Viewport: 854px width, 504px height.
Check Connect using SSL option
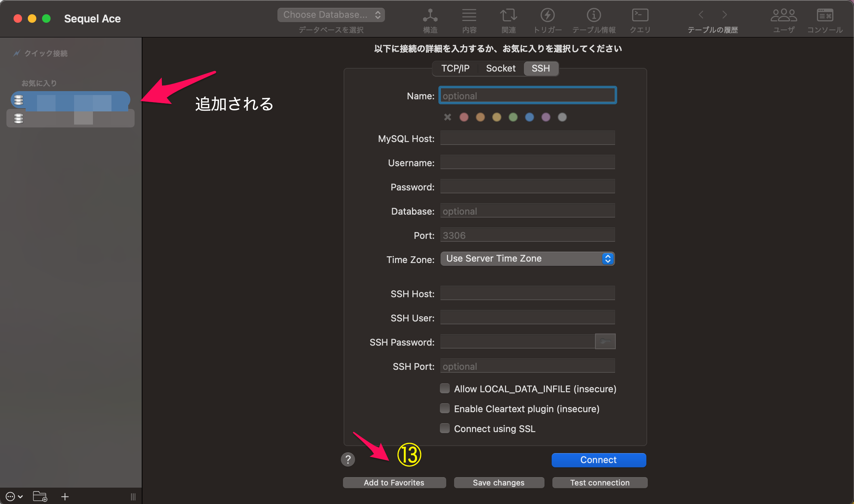click(x=445, y=428)
